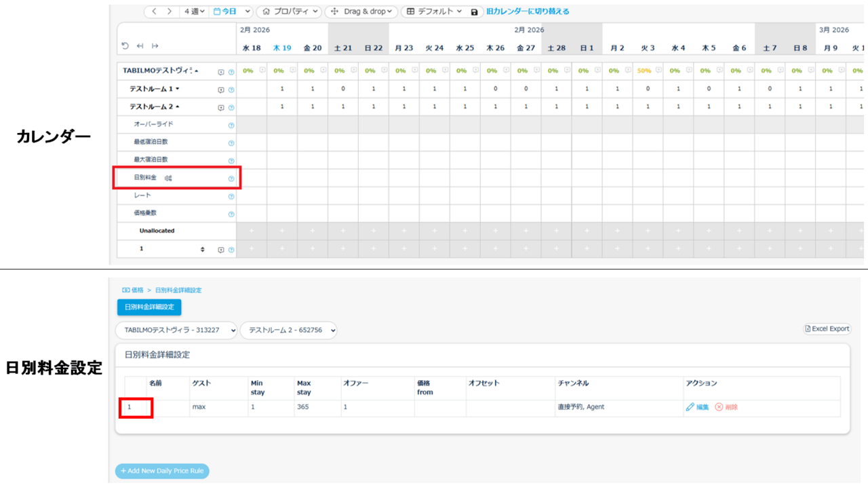Collapse the テストルーム 2 row
This screenshot has height=488, width=868.
[x=178, y=107]
